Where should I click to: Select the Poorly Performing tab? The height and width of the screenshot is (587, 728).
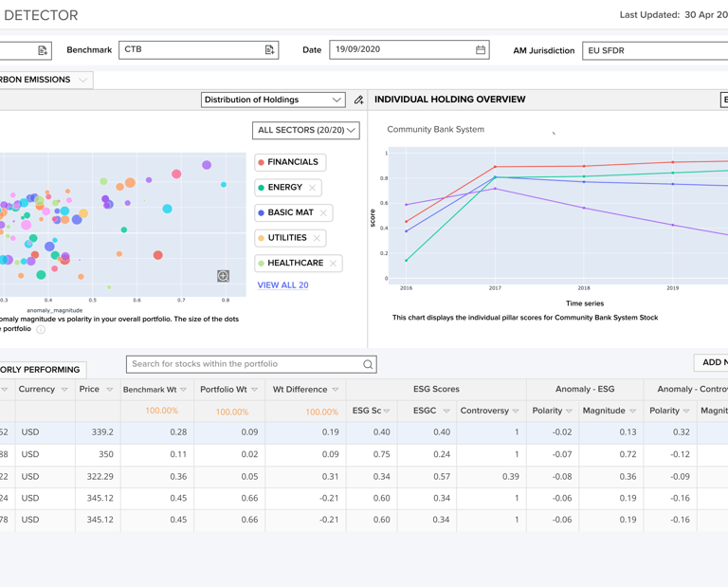42,369
